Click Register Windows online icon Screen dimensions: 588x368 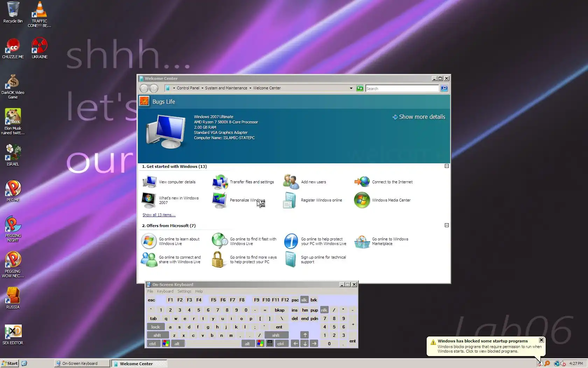coord(290,200)
